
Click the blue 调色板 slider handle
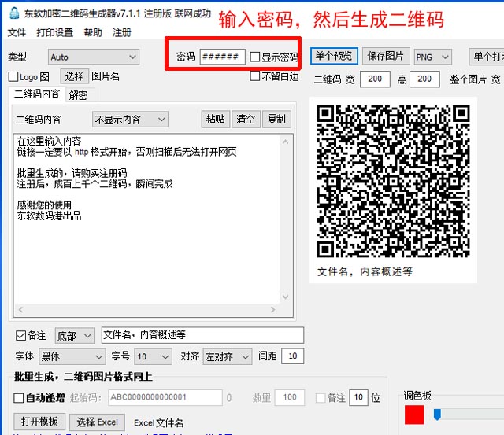point(437,415)
